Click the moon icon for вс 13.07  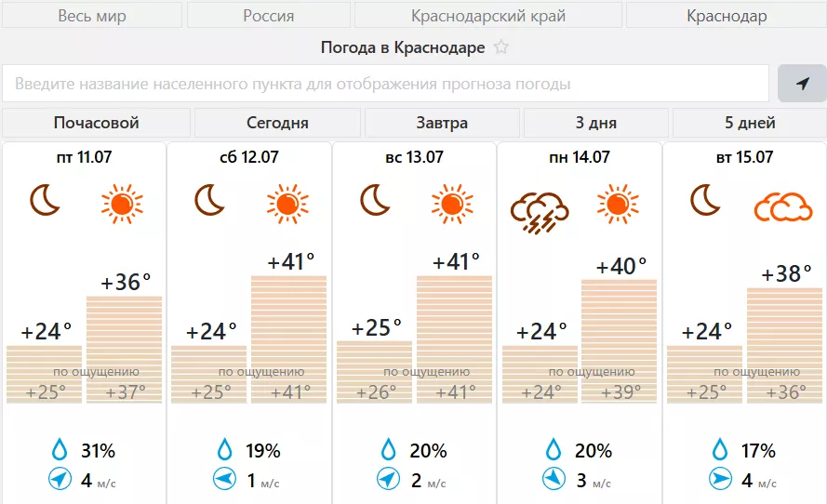[375, 200]
